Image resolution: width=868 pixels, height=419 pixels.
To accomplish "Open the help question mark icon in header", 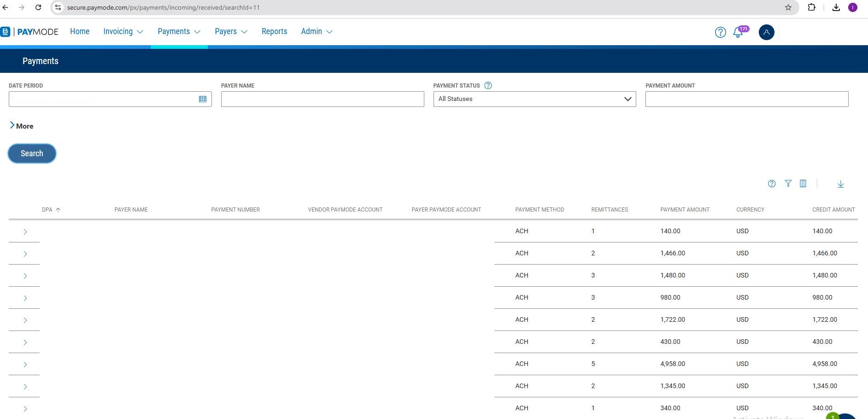I will coord(720,32).
